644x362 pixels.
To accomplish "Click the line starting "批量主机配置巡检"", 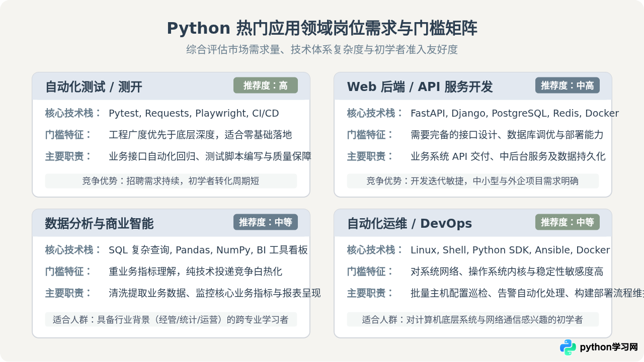I will pyautogui.click(x=527, y=293).
